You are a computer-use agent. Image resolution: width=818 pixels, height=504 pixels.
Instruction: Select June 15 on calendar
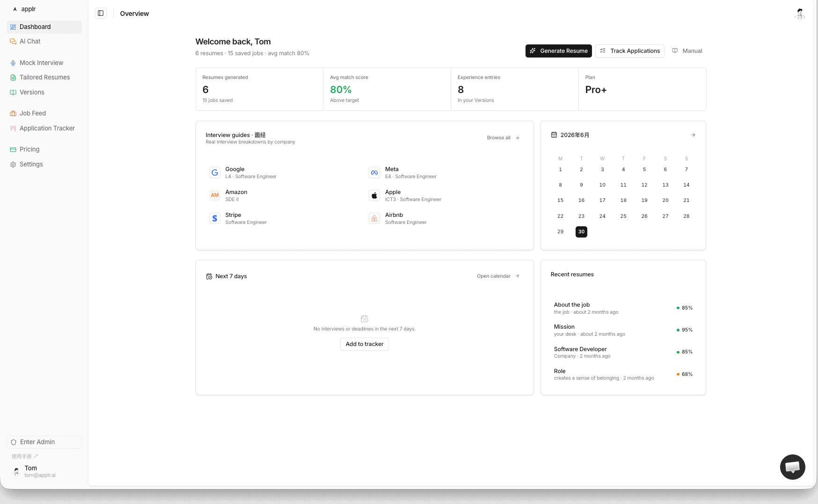pos(560,201)
